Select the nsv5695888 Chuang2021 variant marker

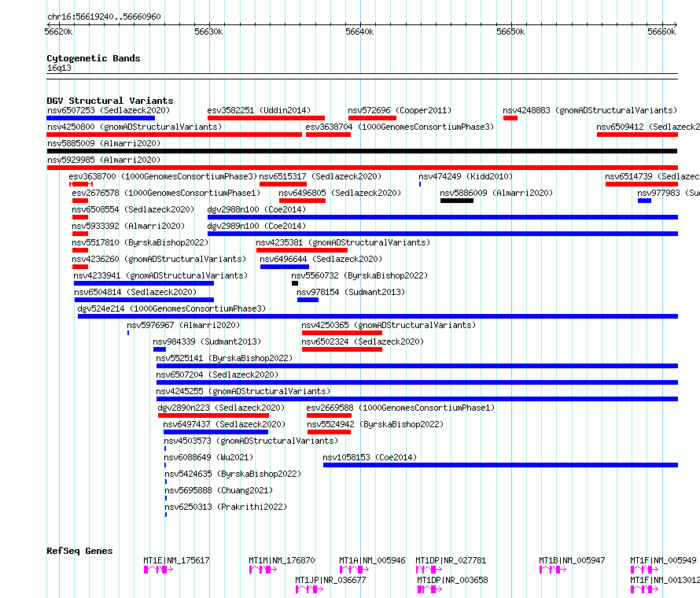[166, 498]
